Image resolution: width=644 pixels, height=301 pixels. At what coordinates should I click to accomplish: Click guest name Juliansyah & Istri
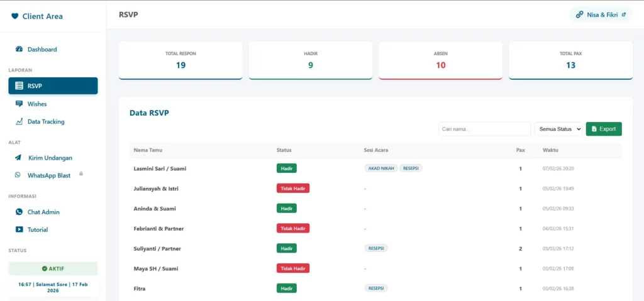(156, 189)
